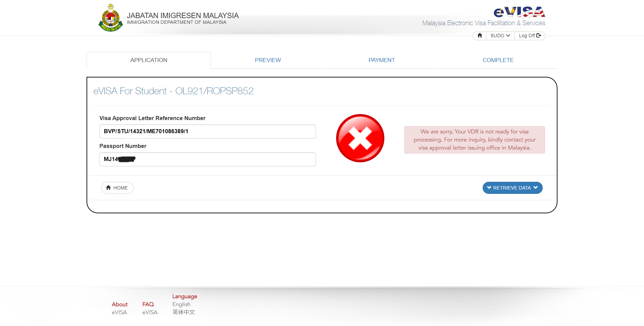Click the HOME button below the form

(x=117, y=188)
